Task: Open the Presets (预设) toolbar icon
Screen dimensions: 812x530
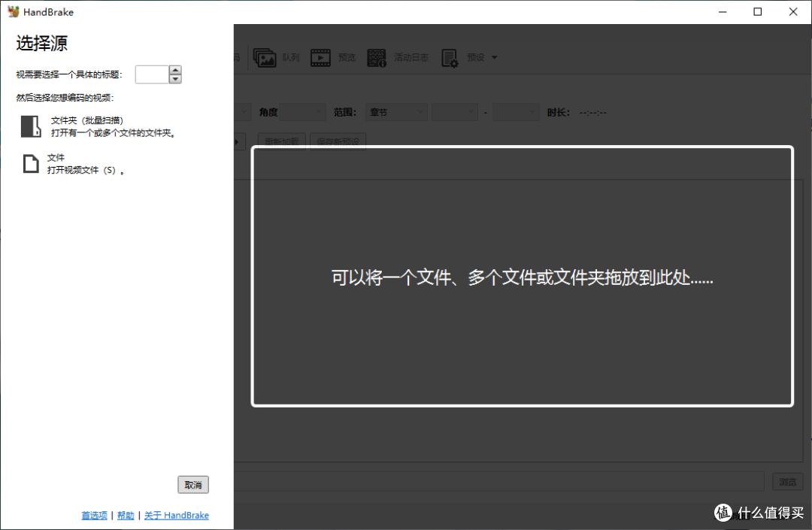Action: click(450, 57)
